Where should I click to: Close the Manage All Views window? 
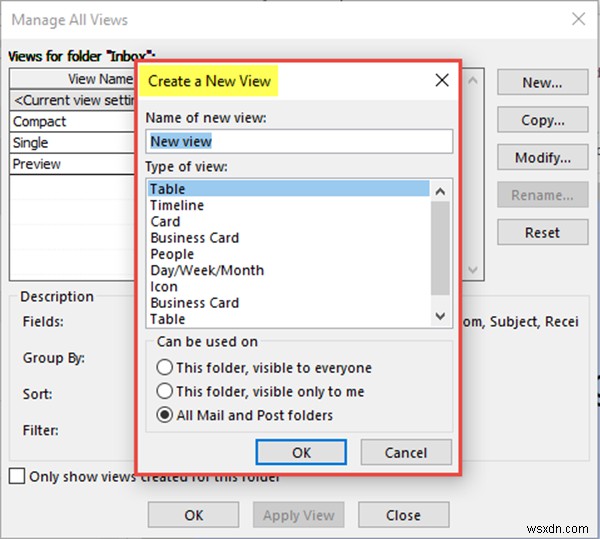coord(578,19)
